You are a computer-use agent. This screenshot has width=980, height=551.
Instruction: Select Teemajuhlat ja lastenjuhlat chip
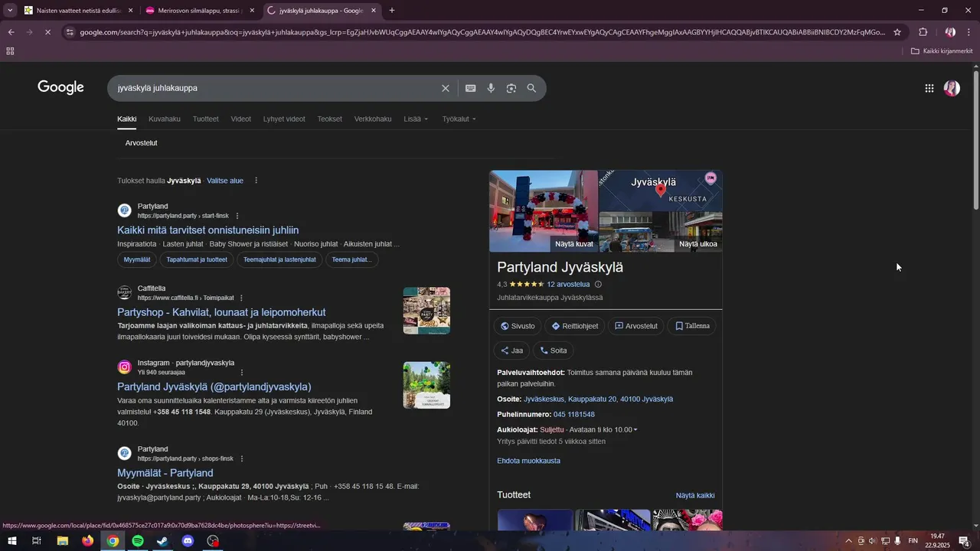(279, 259)
